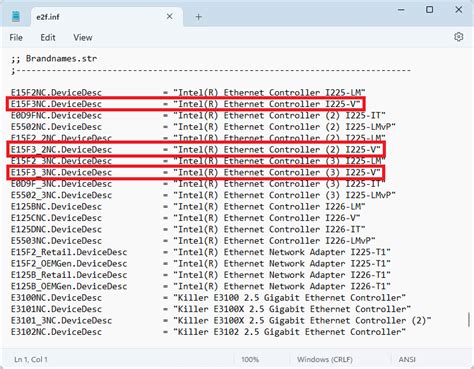The height and width of the screenshot is (369, 474).
Task: Open the View menu
Action: 83,37
